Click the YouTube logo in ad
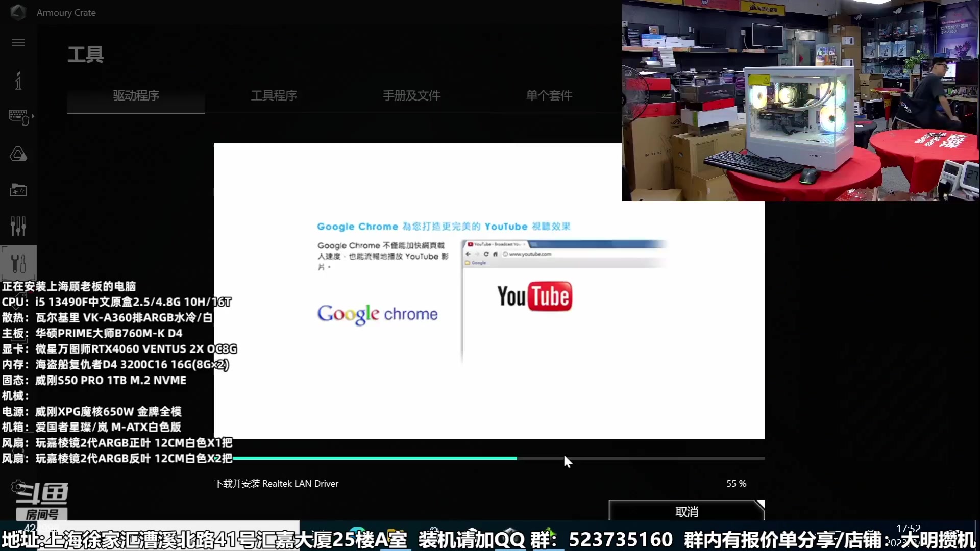980x551 pixels. pyautogui.click(x=535, y=296)
